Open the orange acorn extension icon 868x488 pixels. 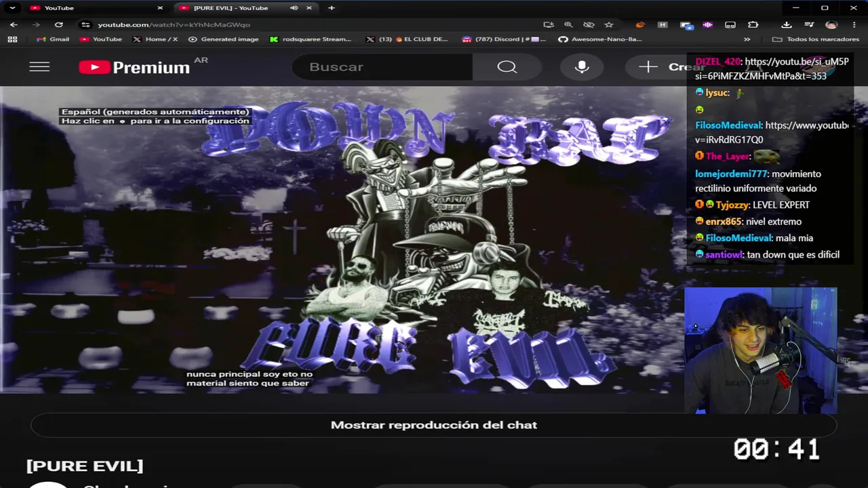(639, 24)
